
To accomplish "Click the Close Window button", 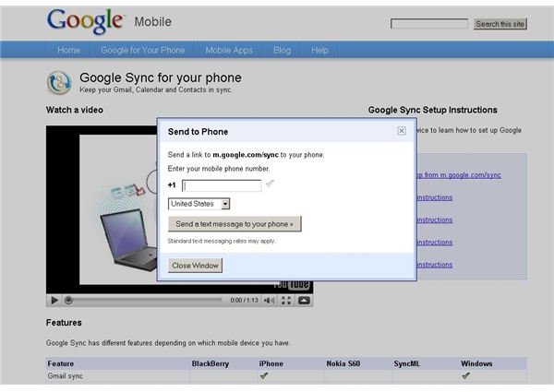I will (x=195, y=266).
